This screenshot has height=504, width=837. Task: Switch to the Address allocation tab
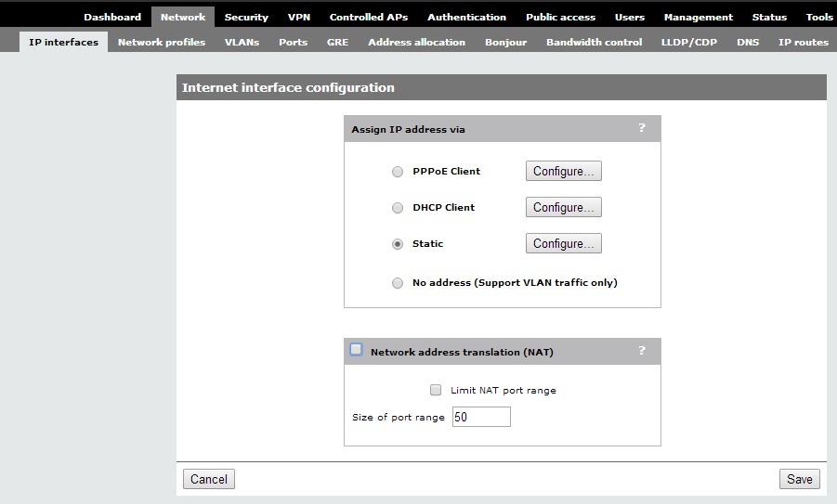tap(416, 42)
